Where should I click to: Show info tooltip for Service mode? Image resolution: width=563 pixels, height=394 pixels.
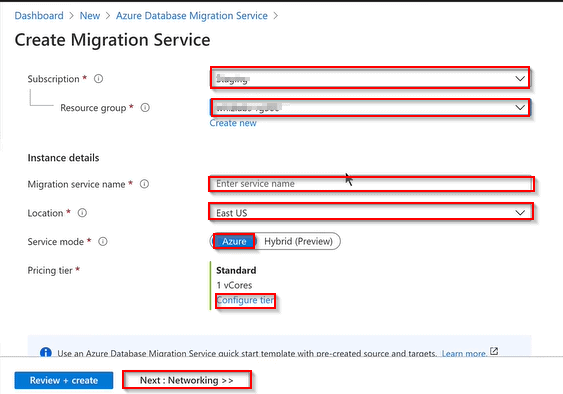[103, 241]
